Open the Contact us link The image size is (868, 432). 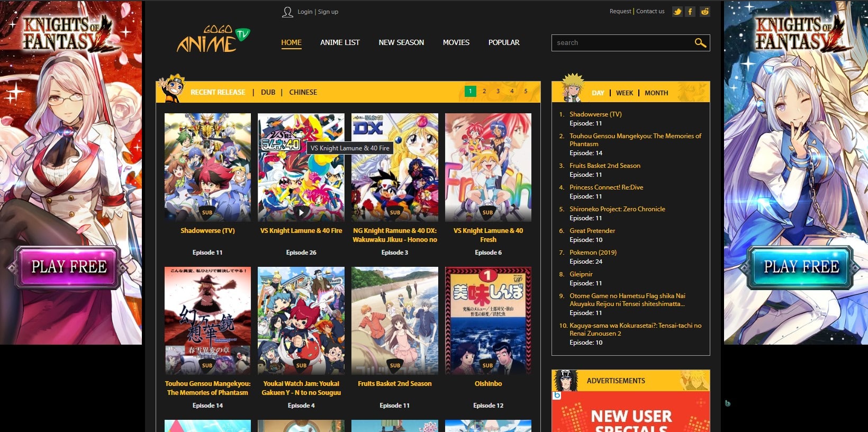point(650,11)
